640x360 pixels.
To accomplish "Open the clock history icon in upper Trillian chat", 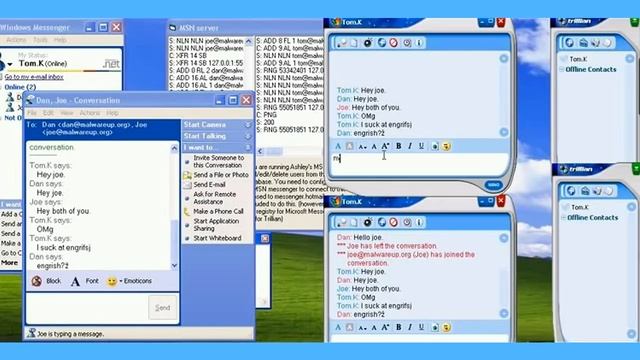I will pos(407,43).
